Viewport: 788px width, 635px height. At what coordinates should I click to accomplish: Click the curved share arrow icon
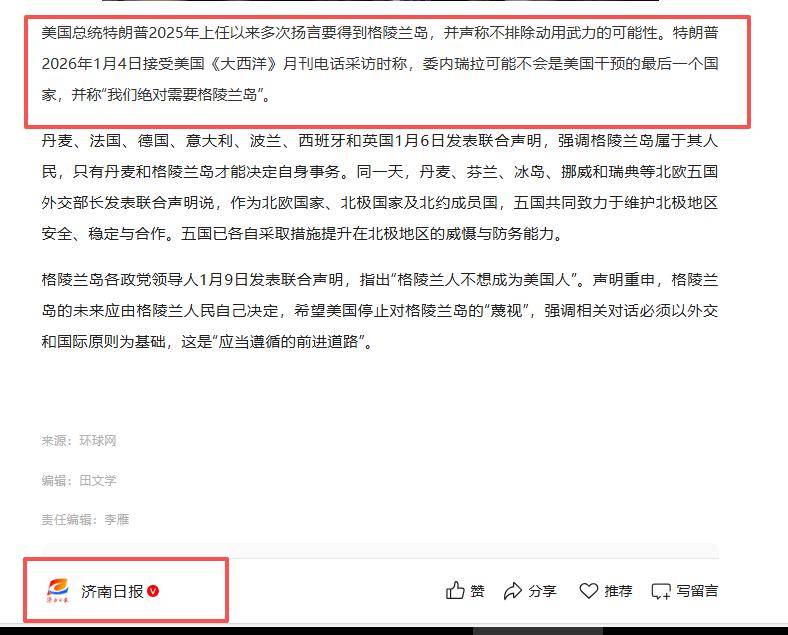click(x=513, y=591)
